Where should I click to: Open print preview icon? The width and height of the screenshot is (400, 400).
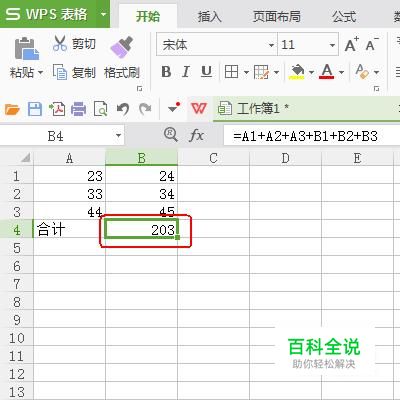click(x=101, y=109)
